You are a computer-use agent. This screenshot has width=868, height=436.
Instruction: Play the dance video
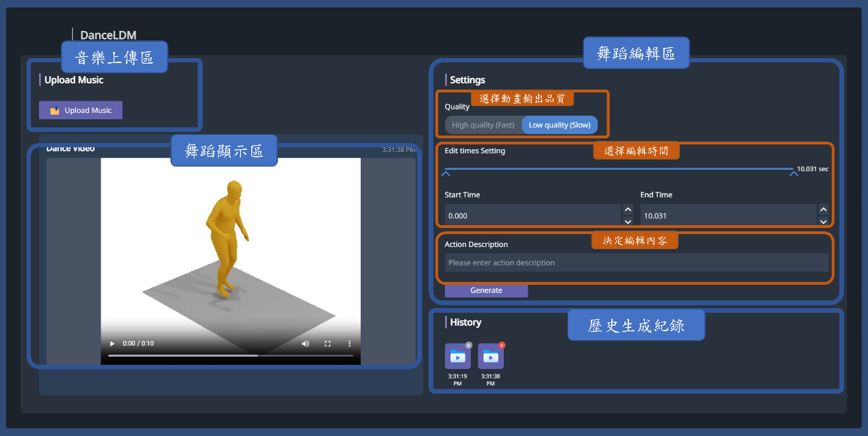[112, 344]
